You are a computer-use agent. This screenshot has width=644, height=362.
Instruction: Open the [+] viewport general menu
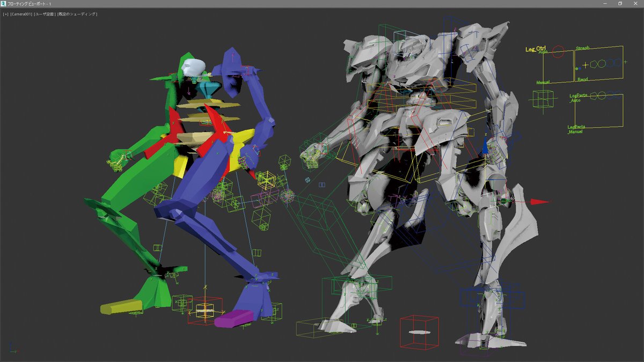(5, 14)
